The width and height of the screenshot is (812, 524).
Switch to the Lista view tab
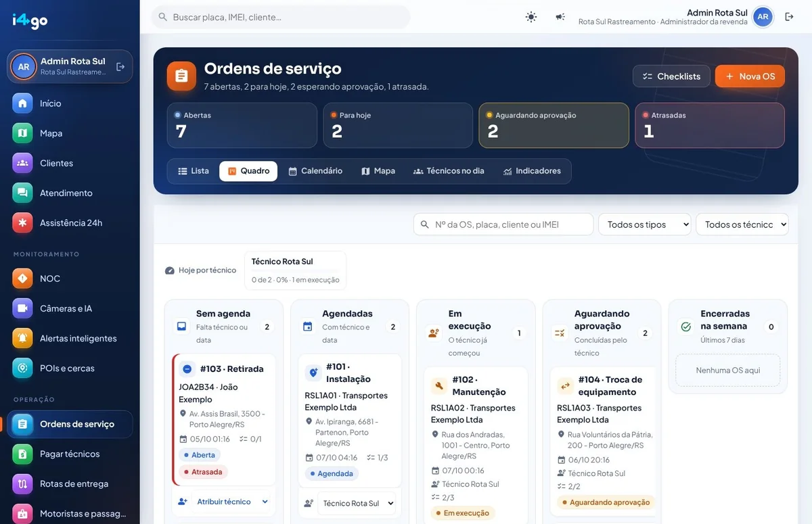[x=194, y=171]
